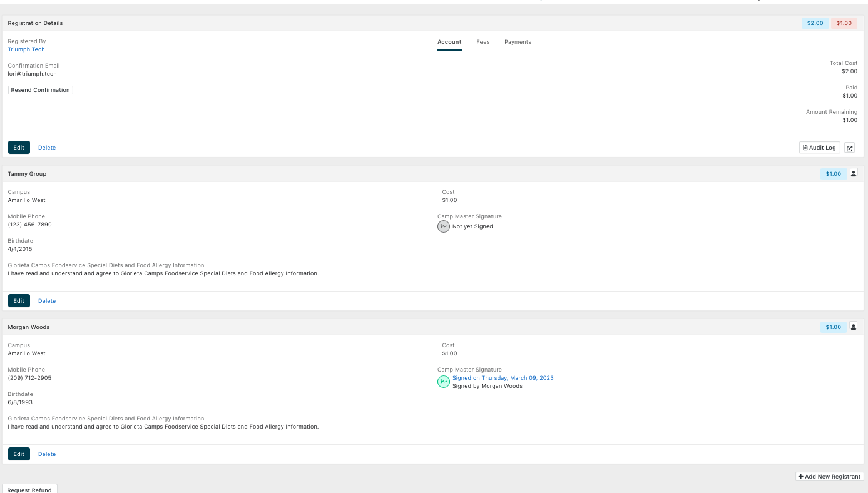The width and height of the screenshot is (868, 493).
Task: Open signed document dated March 09, 2023
Action: [503, 378]
